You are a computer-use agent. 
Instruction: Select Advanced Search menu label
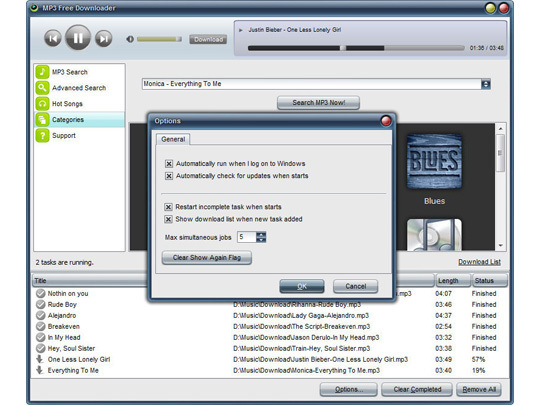[x=79, y=88]
